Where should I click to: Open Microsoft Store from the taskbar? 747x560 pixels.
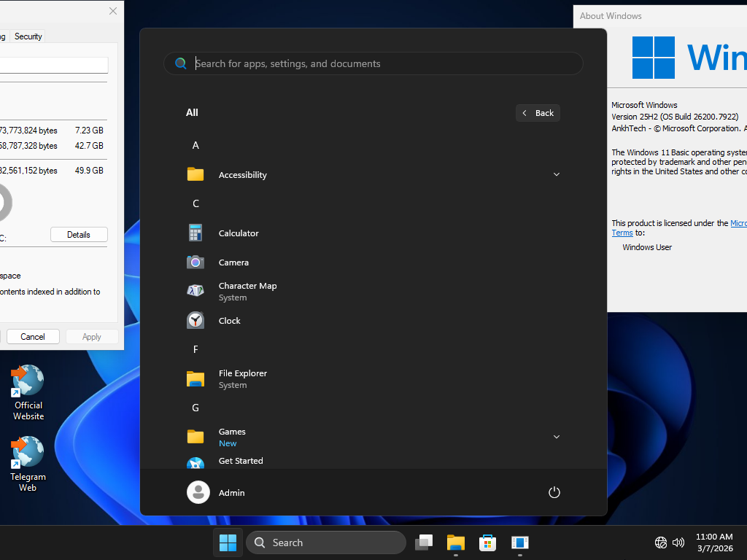pos(487,542)
